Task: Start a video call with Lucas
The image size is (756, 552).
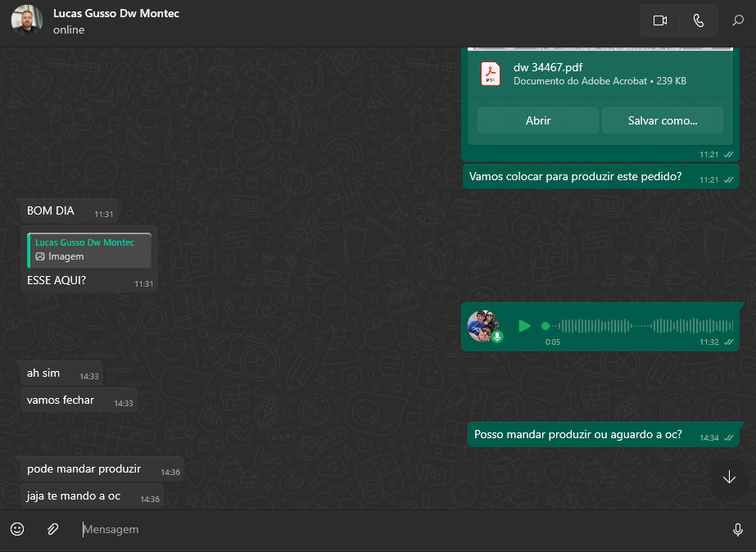Action: click(660, 21)
